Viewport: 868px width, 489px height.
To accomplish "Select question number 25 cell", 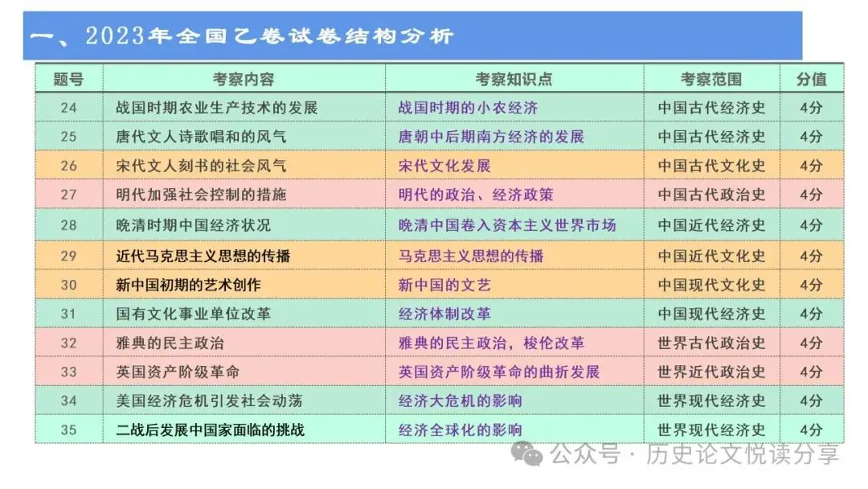I will click(68, 136).
